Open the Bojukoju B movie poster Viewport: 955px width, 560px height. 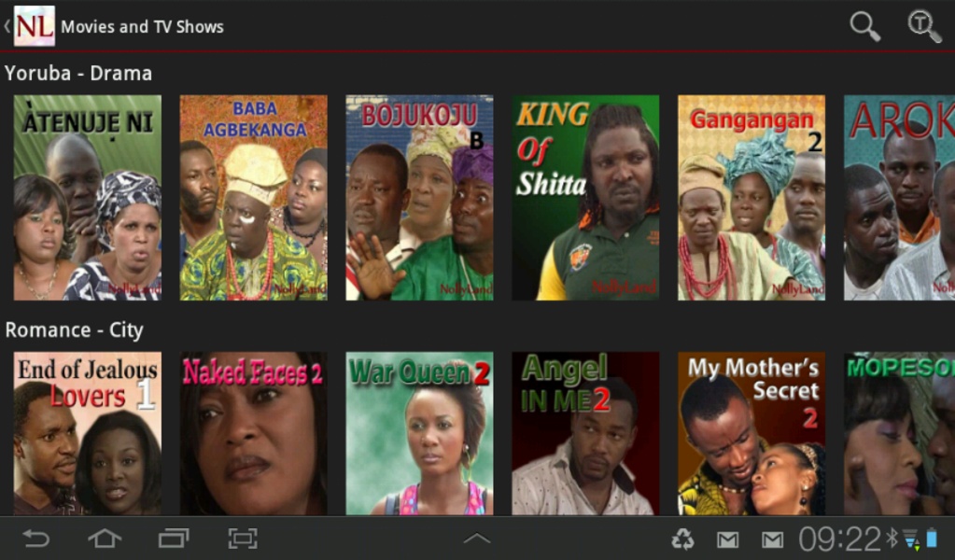pos(420,197)
